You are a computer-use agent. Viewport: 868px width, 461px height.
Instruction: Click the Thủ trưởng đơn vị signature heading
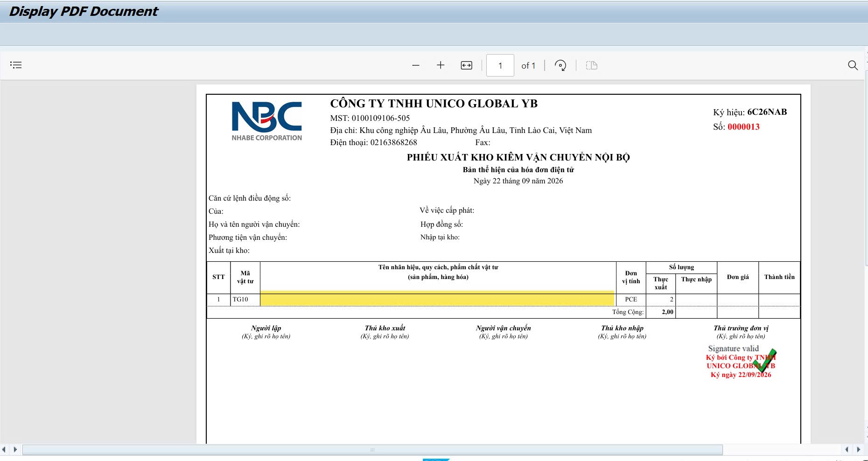coord(741,328)
